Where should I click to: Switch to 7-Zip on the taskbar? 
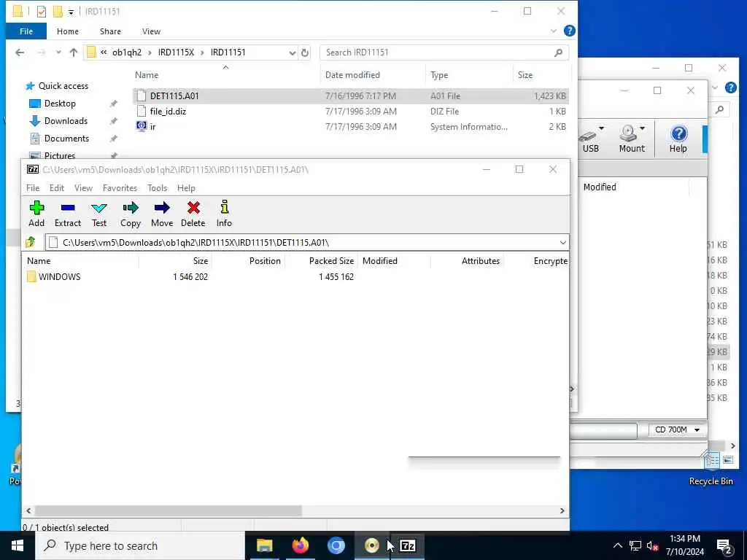[x=407, y=545]
